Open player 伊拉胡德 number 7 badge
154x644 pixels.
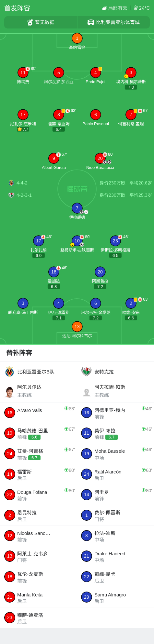tap(77, 208)
